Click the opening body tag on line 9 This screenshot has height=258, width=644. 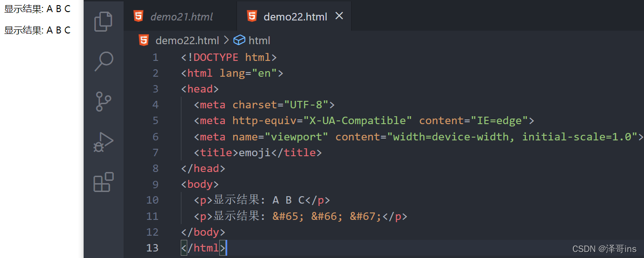(200, 185)
